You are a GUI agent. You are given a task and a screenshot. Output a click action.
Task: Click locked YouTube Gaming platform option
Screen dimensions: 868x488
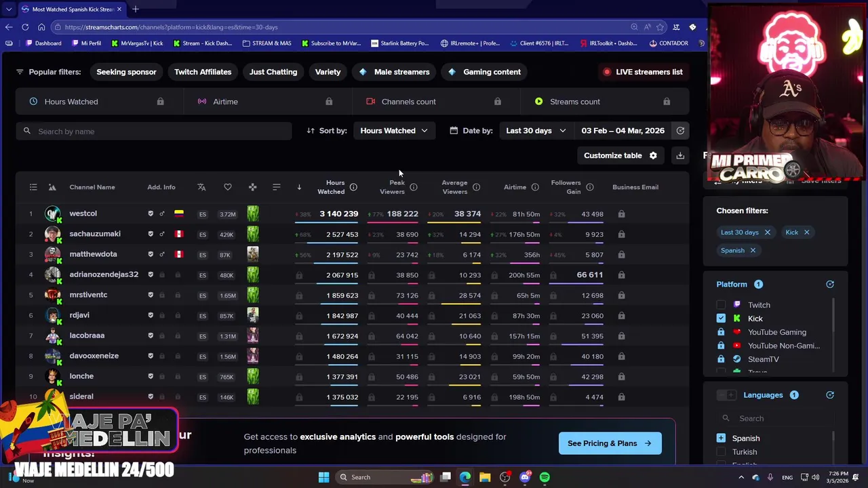tap(776, 332)
